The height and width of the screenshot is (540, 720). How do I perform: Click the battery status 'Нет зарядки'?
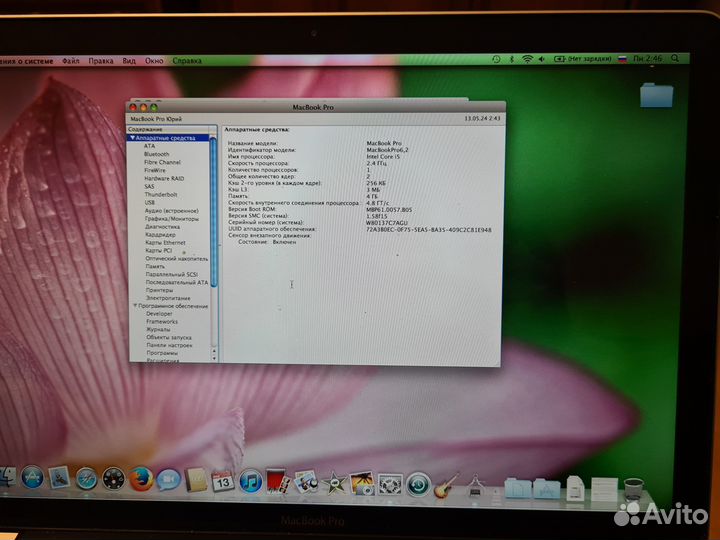coord(583,59)
